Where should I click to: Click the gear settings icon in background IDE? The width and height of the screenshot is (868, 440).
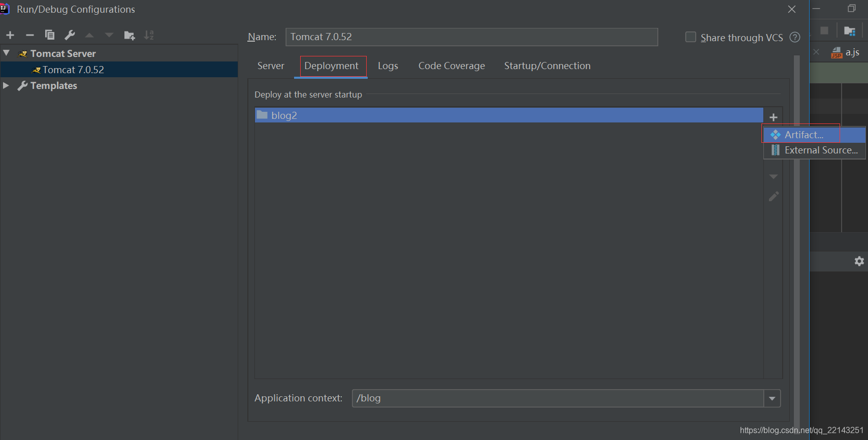pyautogui.click(x=859, y=261)
